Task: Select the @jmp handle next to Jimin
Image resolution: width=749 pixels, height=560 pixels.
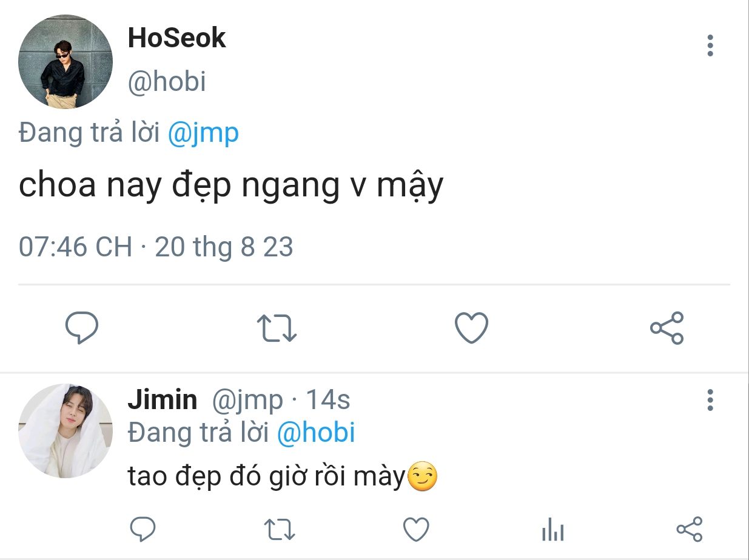Action: coord(247,401)
